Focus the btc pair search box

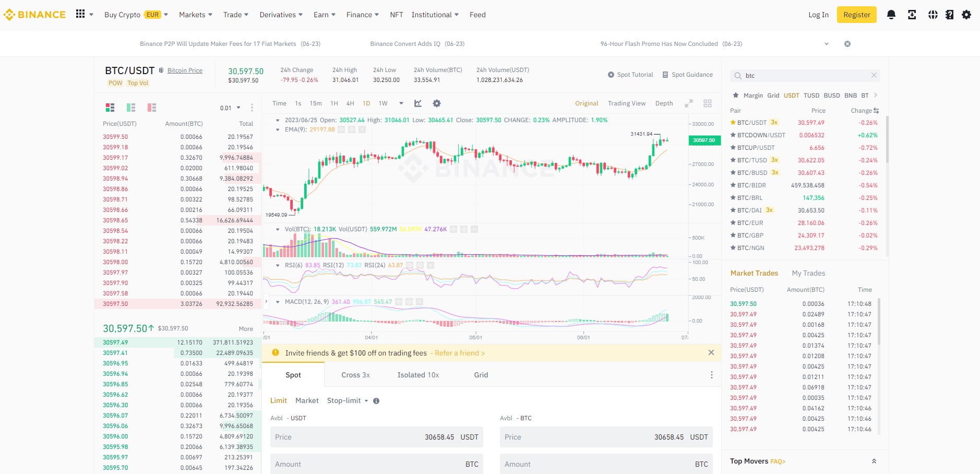point(805,76)
